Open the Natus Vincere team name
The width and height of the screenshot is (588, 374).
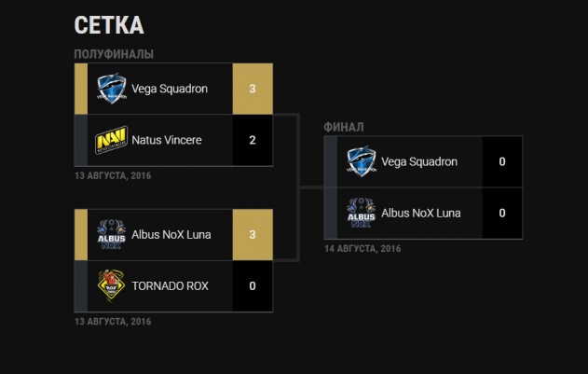pos(167,140)
